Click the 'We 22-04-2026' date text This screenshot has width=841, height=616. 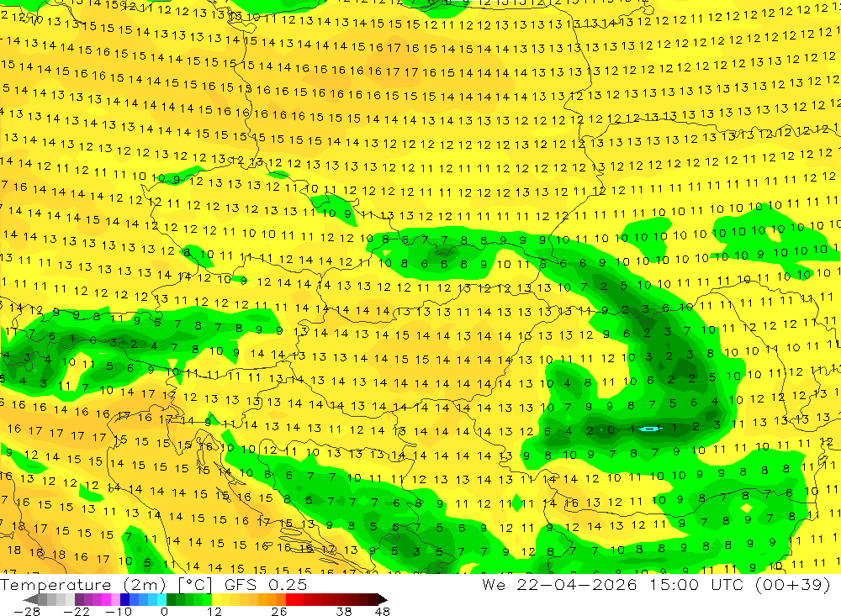(x=559, y=584)
